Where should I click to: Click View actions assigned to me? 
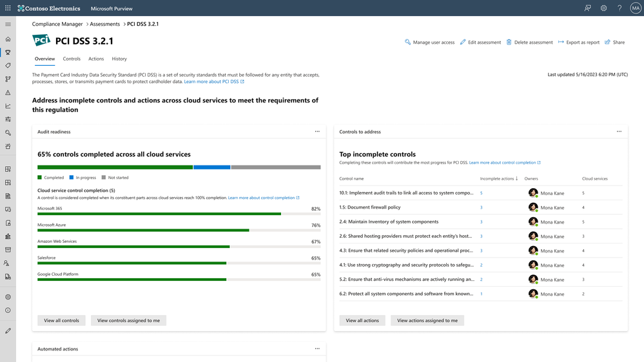pyautogui.click(x=427, y=320)
